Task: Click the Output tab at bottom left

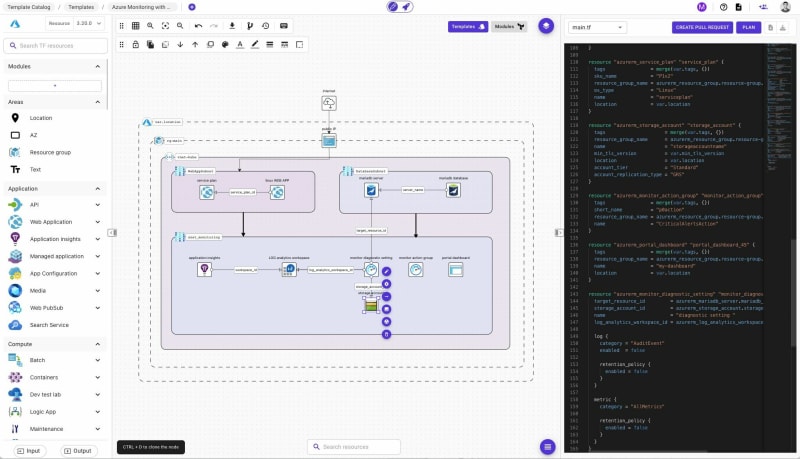Action: (77, 451)
